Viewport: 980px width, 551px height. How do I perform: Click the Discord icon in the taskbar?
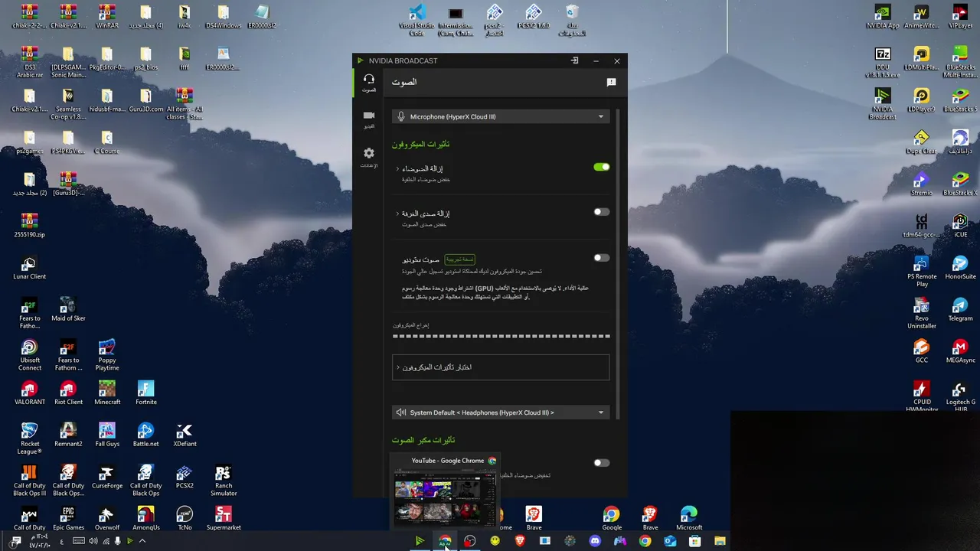coord(595,540)
